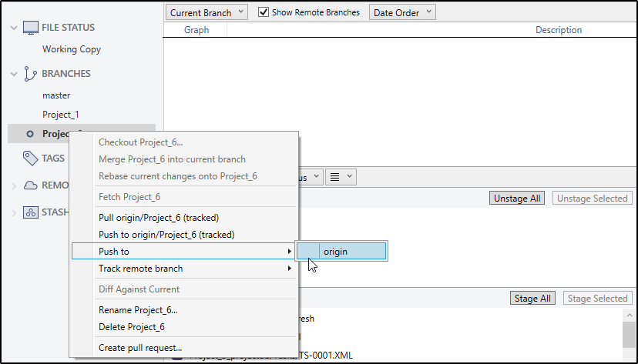
Task: Click the unstaged files list scrollbar
Action: tap(629, 334)
